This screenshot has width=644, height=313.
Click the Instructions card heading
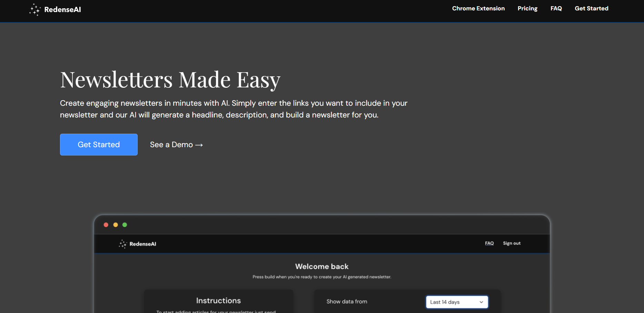pyautogui.click(x=218, y=301)
